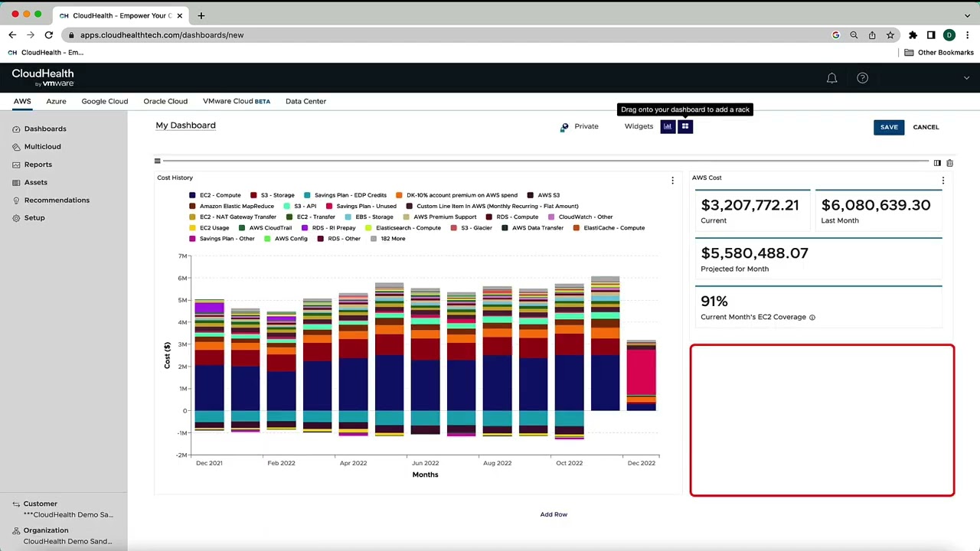Screen dimensions: 980x551
Task: Click the rack widget grid icon
Action: tap(685, 127)
